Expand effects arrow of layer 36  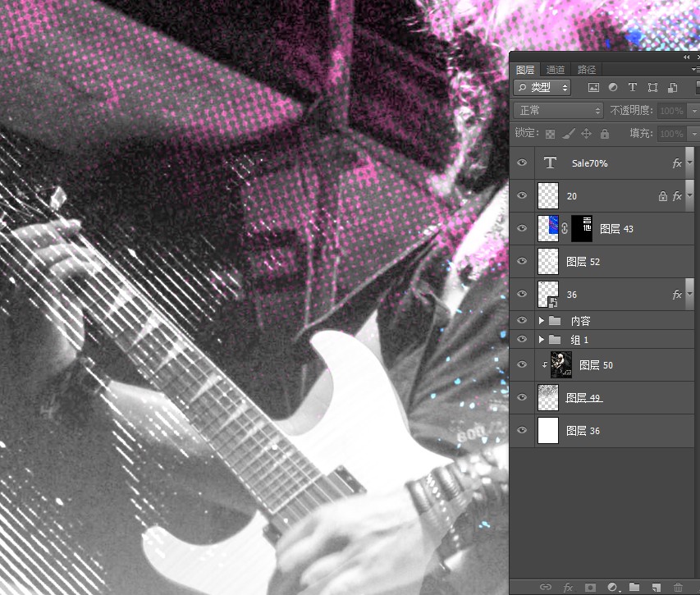(x=689, y=295)
